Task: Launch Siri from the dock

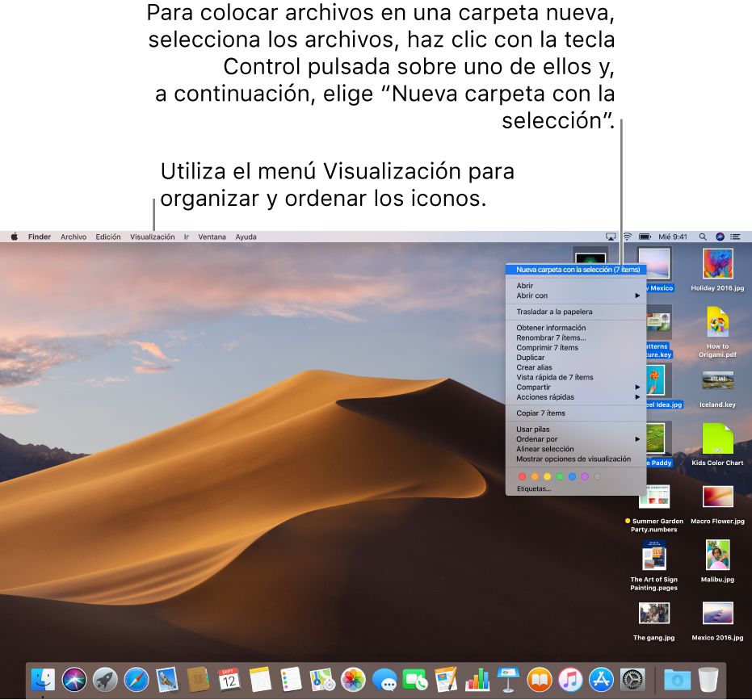Action: pos(74,679)
